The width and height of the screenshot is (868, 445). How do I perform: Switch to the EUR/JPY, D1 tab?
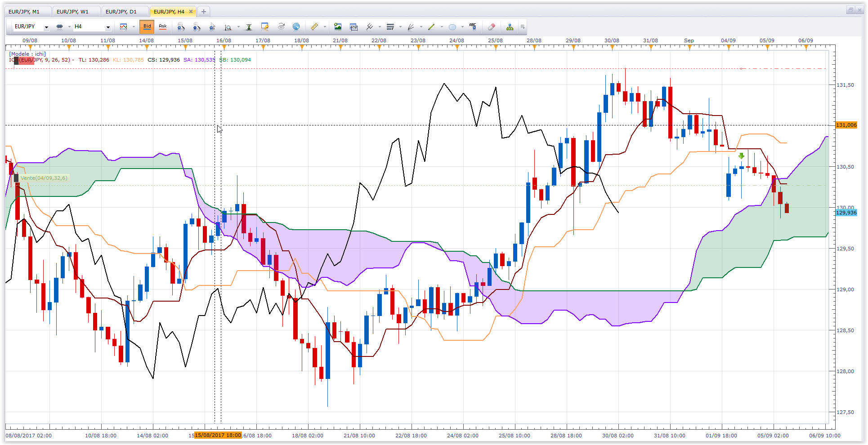[121, 12]
